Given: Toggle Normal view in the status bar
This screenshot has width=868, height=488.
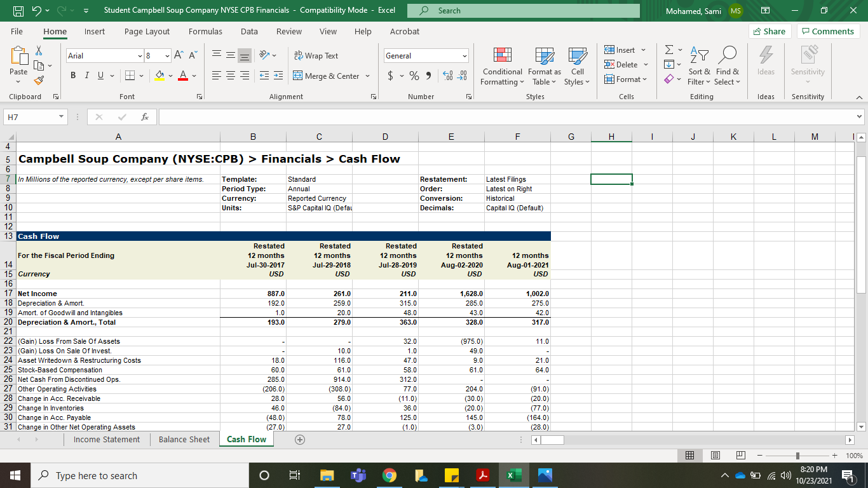Looking at the screenshot, I should pyautogui.click(x=689, y=455).
